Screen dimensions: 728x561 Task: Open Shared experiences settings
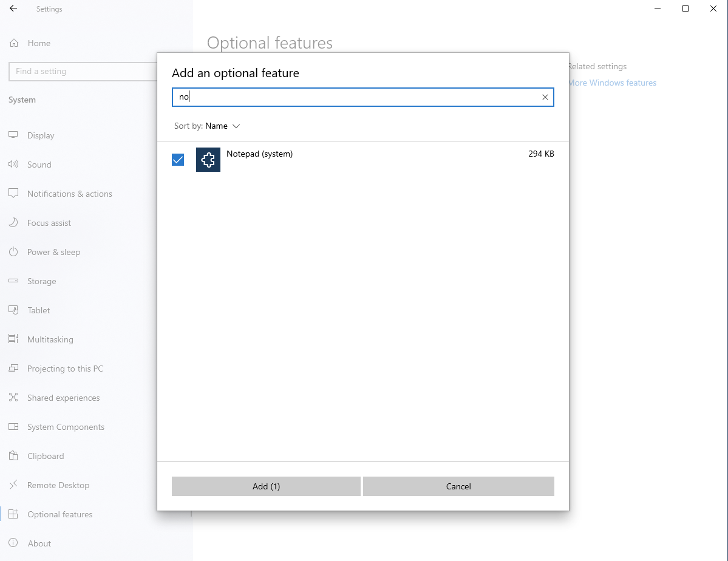coord(64,398)
